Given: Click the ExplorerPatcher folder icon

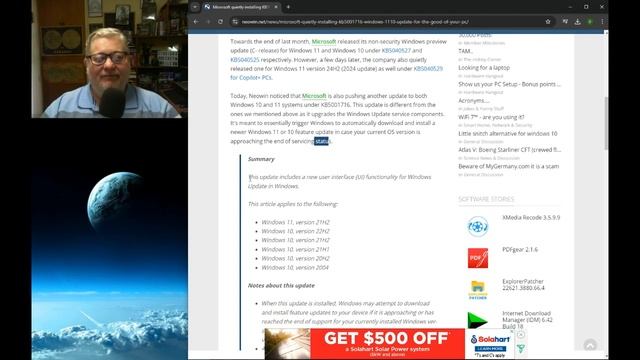Looking at the screenshot, I should (478, 290).
